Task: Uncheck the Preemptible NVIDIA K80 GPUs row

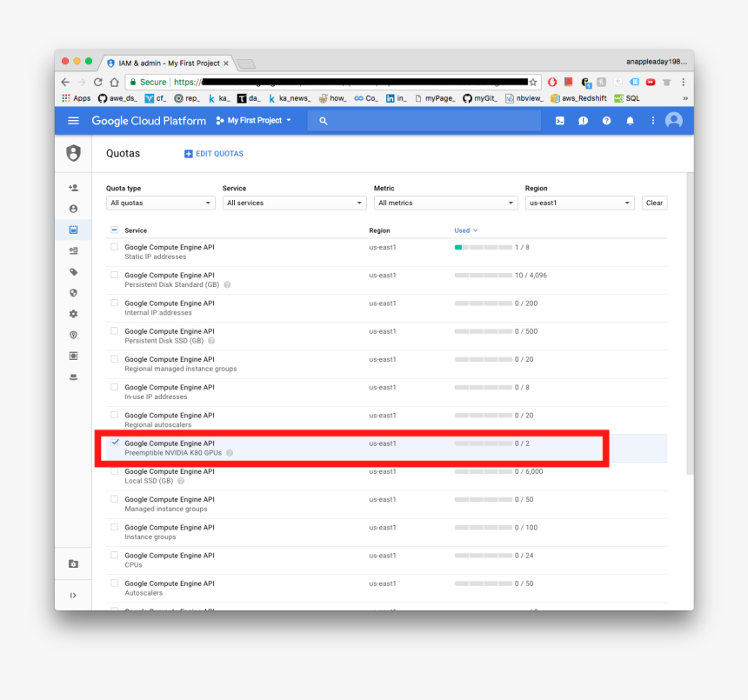Action: tap(115, 443)
